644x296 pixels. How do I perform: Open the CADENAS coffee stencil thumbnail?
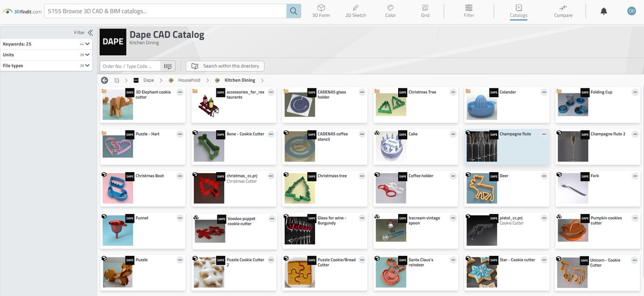299,146
